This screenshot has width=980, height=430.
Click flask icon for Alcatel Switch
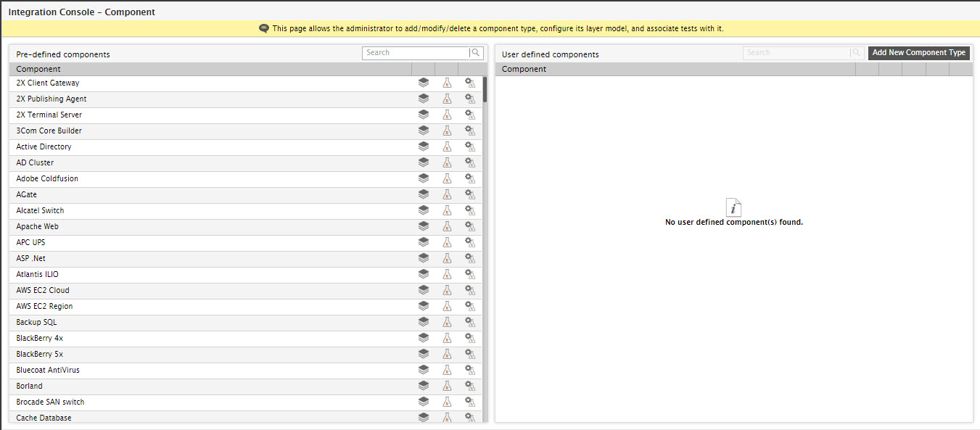click(x=447, y=210)
